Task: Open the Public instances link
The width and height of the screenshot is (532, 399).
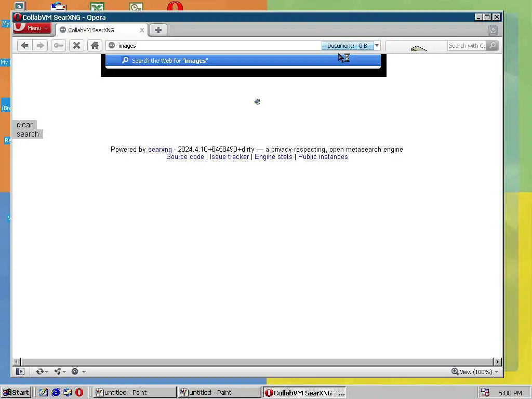Action: (323, 157)
